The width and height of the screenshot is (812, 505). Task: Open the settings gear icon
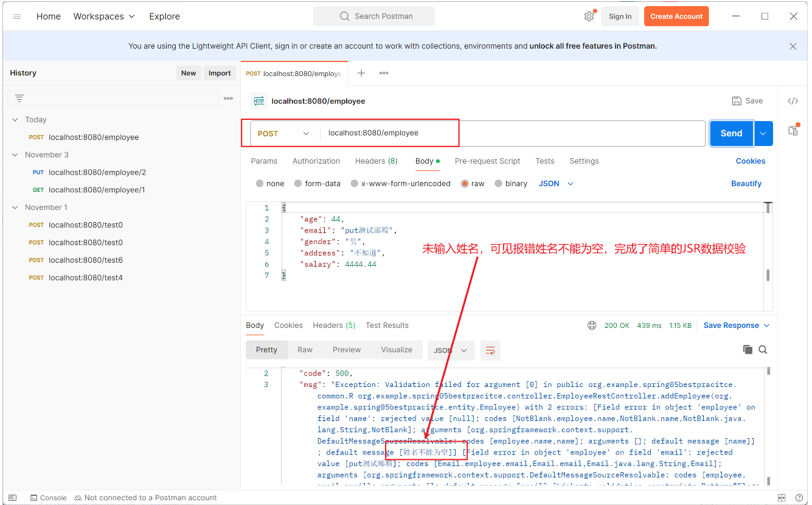pyautogui.click(x=589, y=16)
